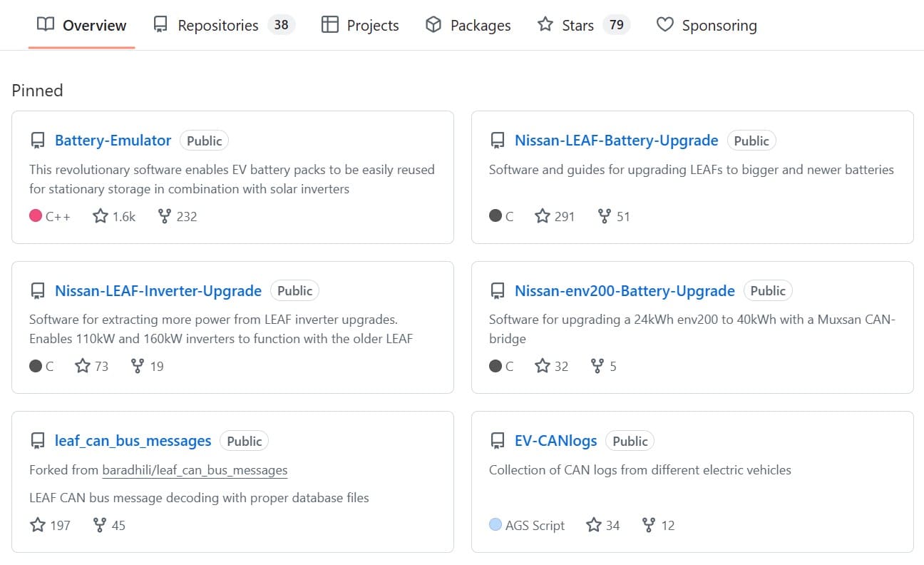
Task: Open the Nissan-LEAF-Inverter-Upgrade repository
Action: point(158,290)
